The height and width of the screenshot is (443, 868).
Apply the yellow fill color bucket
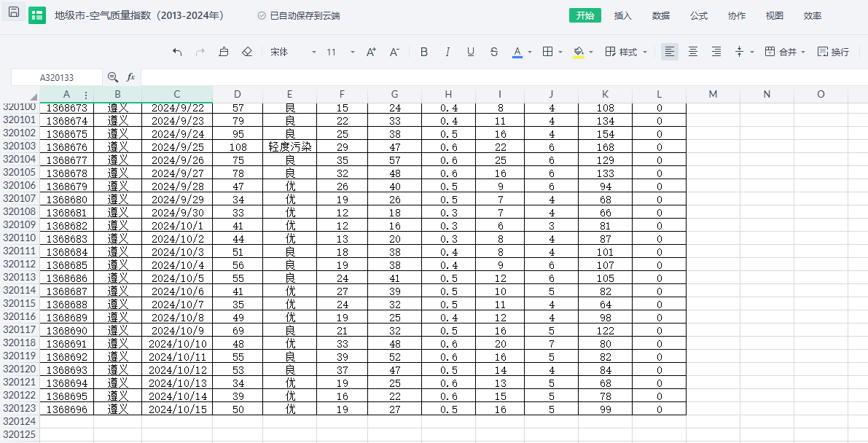coord(579,52)
